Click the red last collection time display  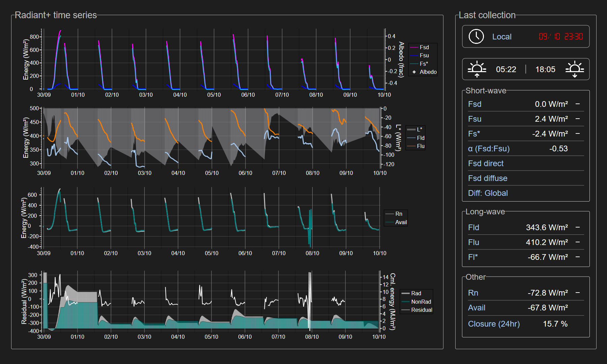[560, 36]
